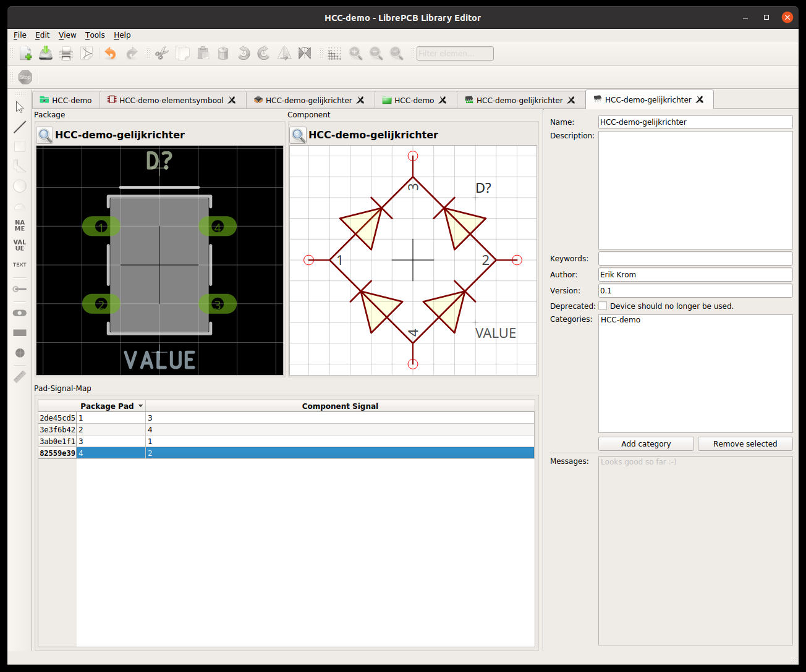Select the Draw Line tool
Viewport: 806px width, 672px height.
tap(20, 127)
